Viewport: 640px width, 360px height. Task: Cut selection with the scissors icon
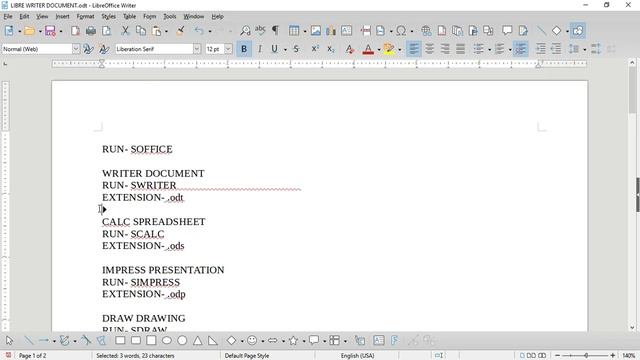click(x=125, y=31)
